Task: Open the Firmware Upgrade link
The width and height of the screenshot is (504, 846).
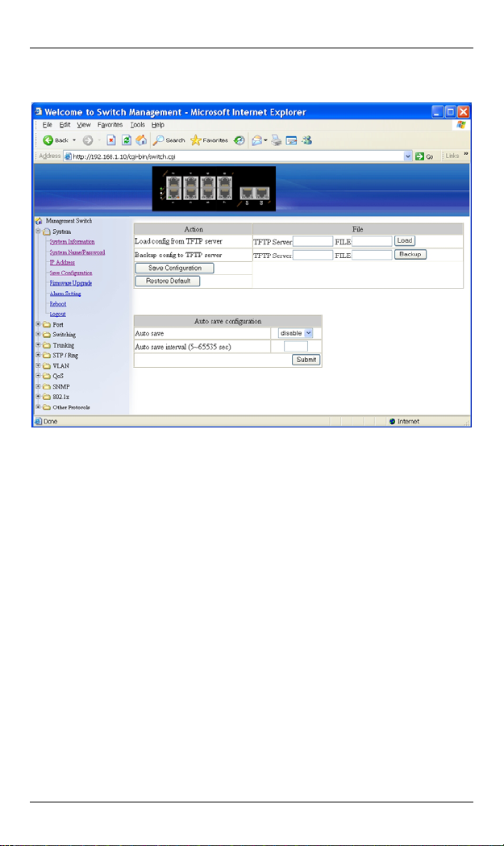Action: point(71,283)
